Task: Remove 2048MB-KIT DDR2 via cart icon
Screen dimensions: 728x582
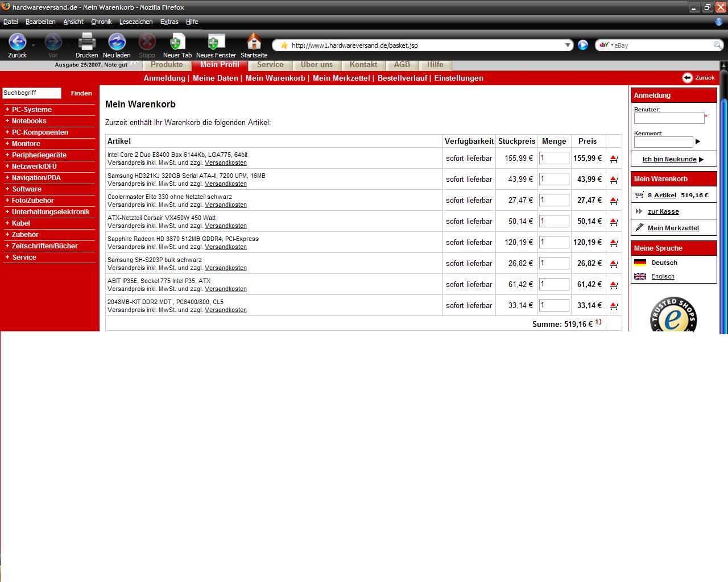Action: 614,306
